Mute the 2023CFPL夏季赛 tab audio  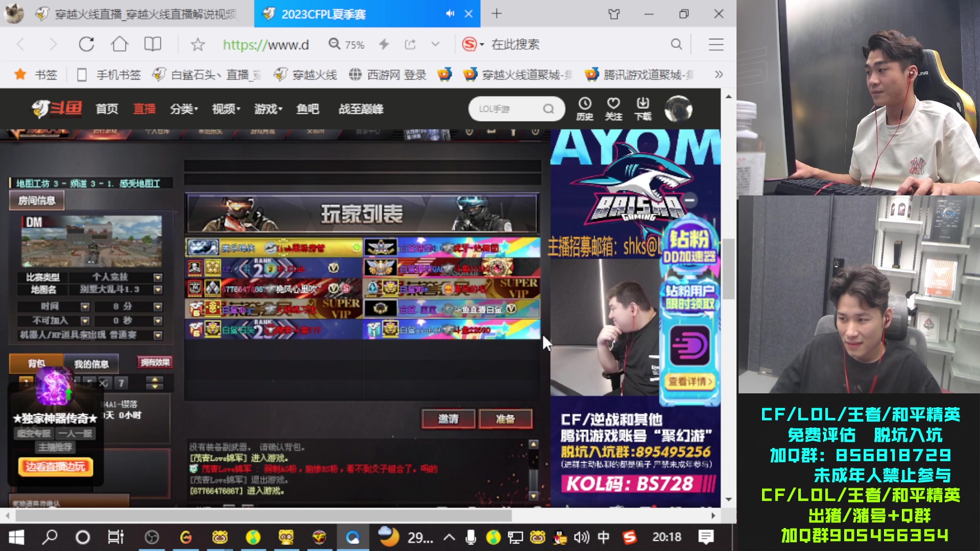click(450, 14)
